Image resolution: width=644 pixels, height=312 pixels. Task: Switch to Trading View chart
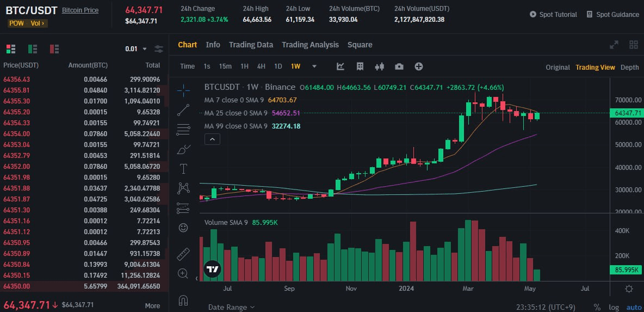[595, 68]
